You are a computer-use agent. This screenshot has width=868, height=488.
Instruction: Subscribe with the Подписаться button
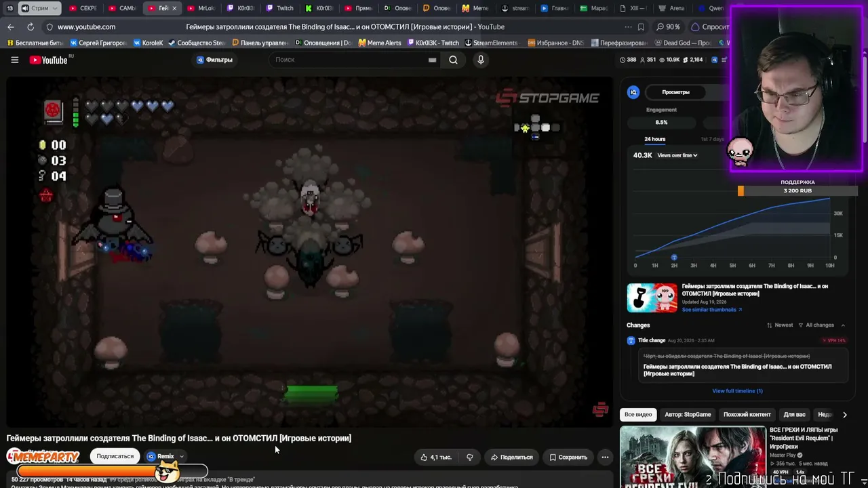point(115,456)
